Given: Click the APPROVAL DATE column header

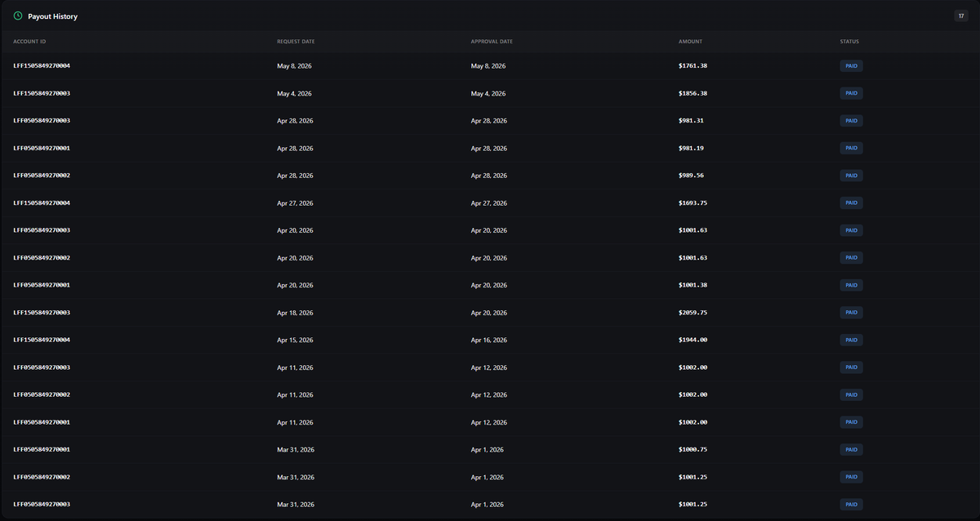Looking at the screenshot, I should click(x=492, y=42).
